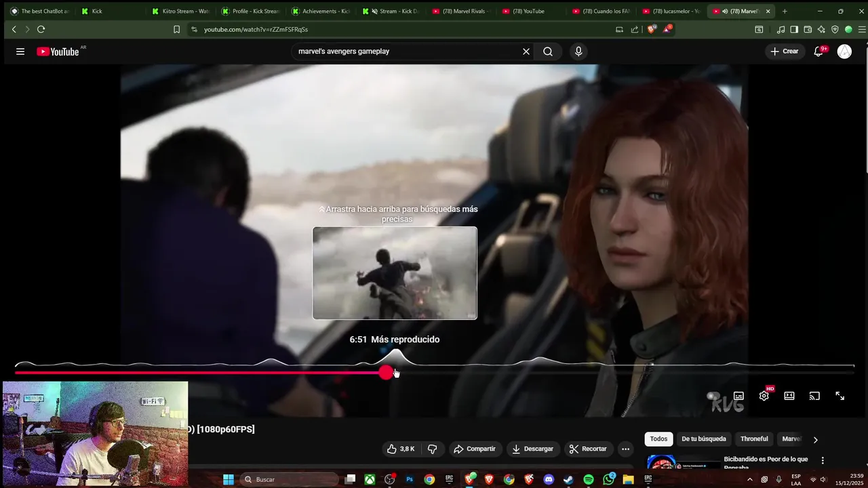868x488 pixels.
Task: Switch to Cuando los FAN tab
Action: point(601,11)
